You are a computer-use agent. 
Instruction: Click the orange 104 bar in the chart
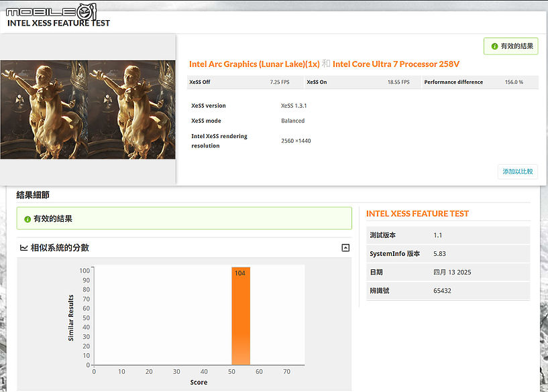point(241,316)
